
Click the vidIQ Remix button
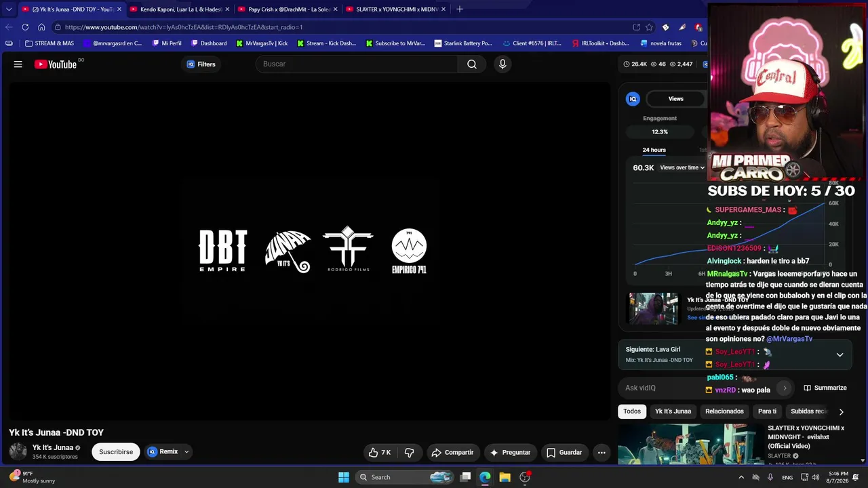click(163, 452)
